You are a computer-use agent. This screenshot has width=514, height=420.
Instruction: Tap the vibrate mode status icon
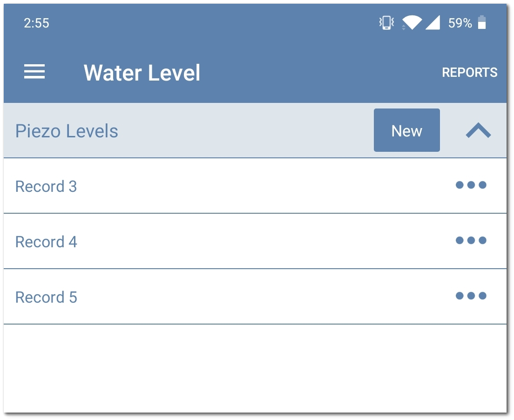386,23
